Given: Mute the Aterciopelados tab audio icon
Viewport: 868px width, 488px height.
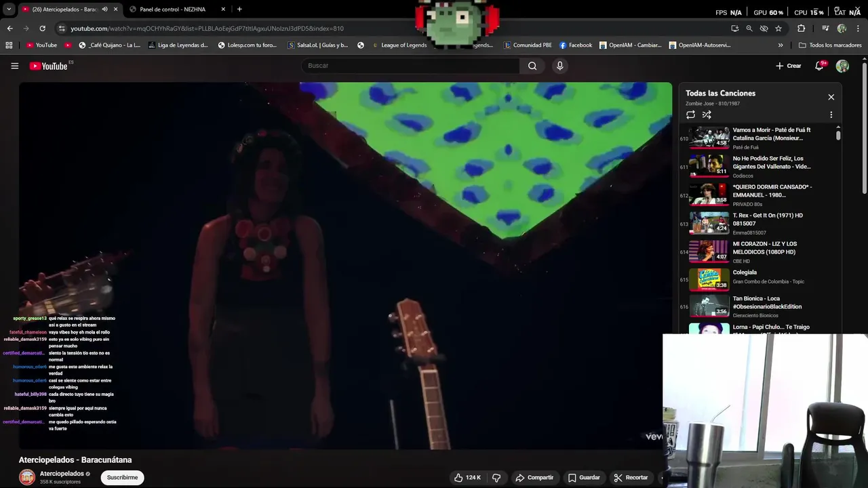Looking at the screenshot, I should click(104, 9).
